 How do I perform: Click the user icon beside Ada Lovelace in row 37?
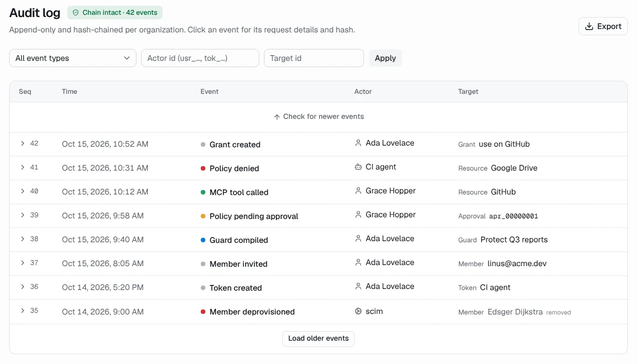pos(358,262)
